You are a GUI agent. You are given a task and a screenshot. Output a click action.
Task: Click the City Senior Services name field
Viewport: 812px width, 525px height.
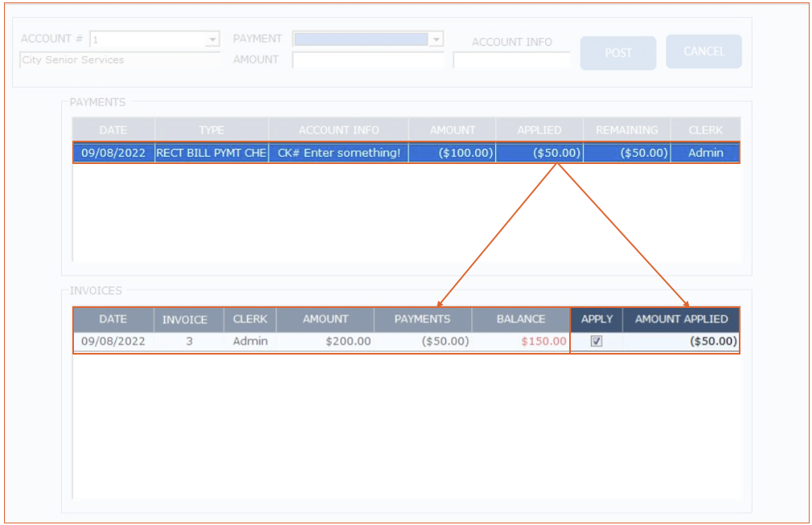point(119,60)
